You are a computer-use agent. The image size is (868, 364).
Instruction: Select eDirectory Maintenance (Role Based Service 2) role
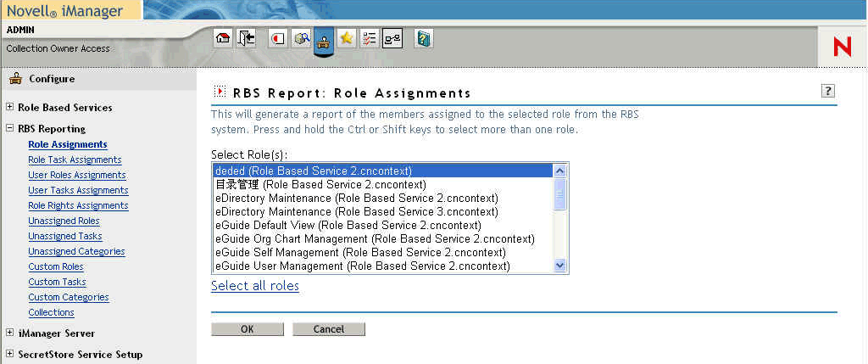point(382,198)
